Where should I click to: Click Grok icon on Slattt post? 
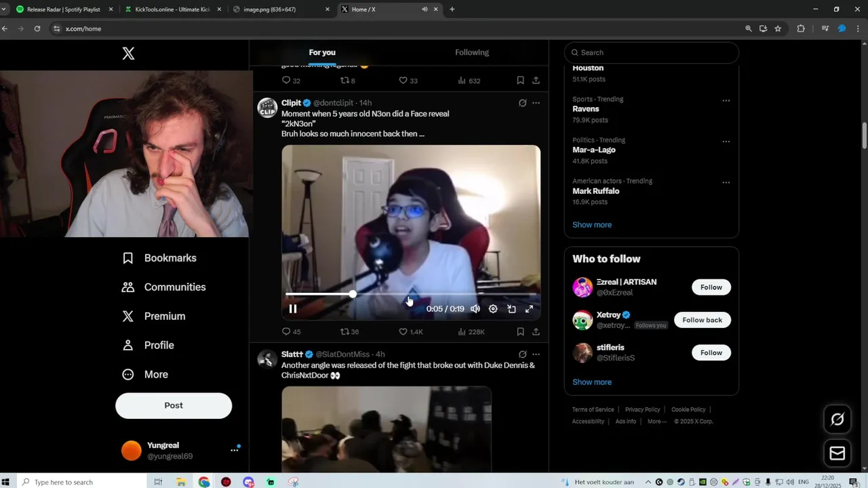pos(522,354)
